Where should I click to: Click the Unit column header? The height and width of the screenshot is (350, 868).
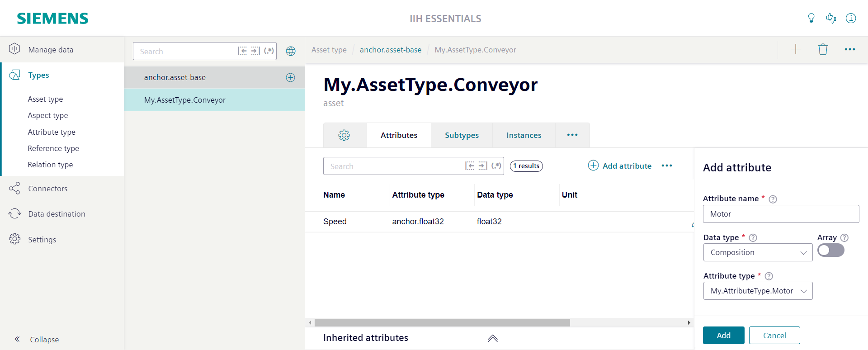pyautogui.click(x=570, y=195)
